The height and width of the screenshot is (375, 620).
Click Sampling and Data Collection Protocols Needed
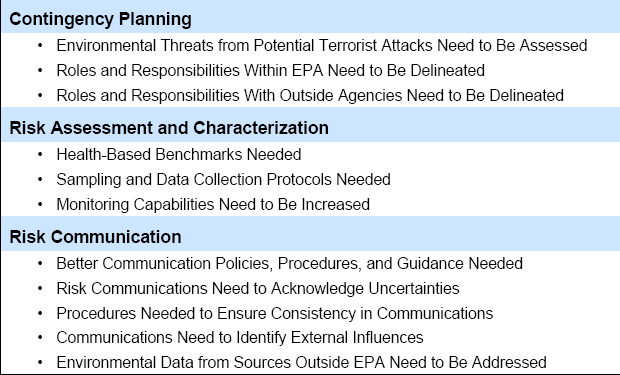[223, 179]
